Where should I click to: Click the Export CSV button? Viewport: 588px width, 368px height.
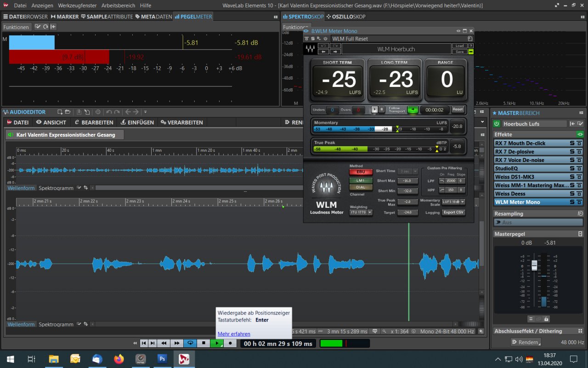point(453,213)
